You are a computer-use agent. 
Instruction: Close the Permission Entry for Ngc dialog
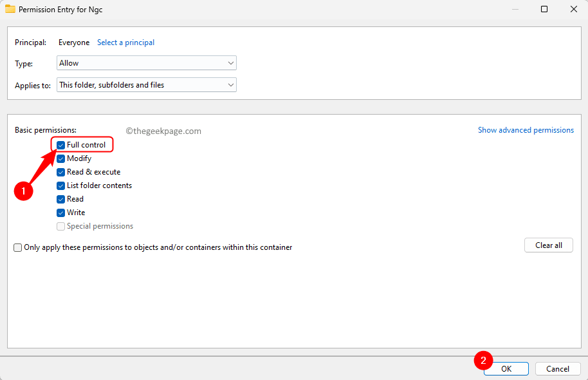[574, 9]
